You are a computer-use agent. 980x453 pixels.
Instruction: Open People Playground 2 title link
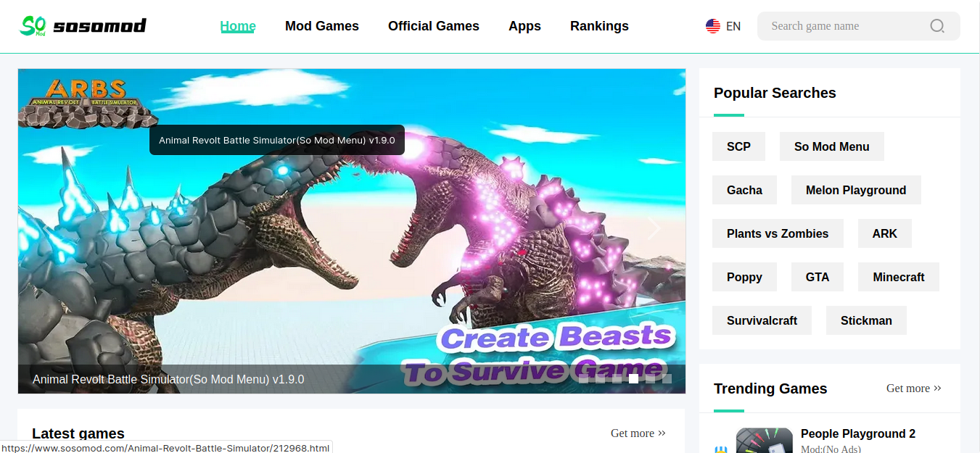858,433
